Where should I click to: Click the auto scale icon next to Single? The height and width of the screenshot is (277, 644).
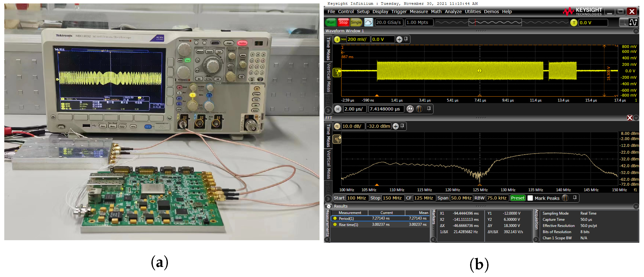(368, 22)
